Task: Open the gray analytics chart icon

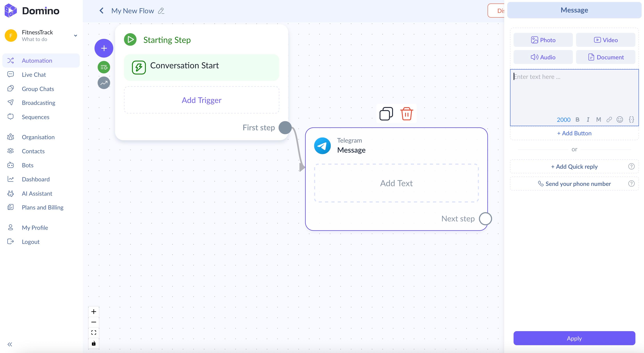Action: coord(104,83)
